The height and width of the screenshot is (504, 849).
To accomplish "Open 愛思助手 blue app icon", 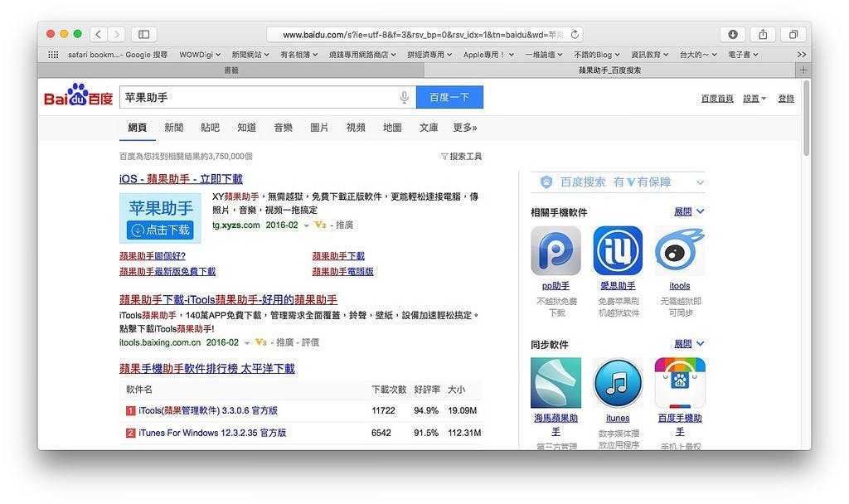I will click(618, 250).
